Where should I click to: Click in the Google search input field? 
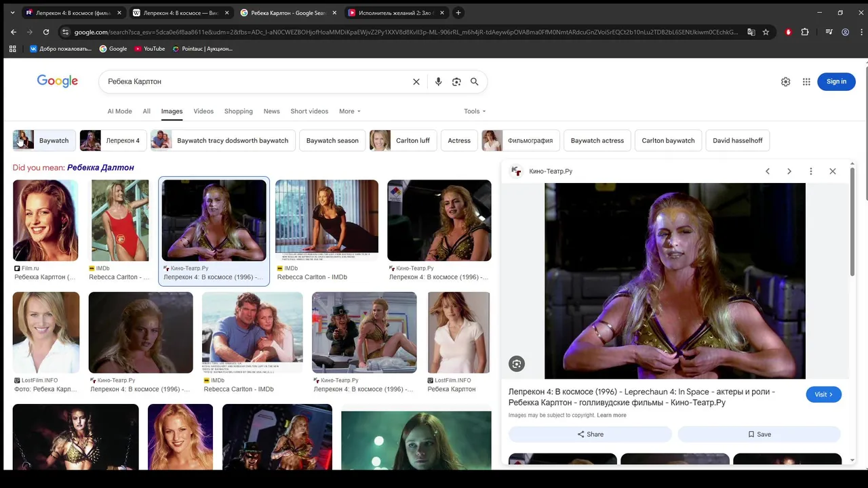point(256,81)
